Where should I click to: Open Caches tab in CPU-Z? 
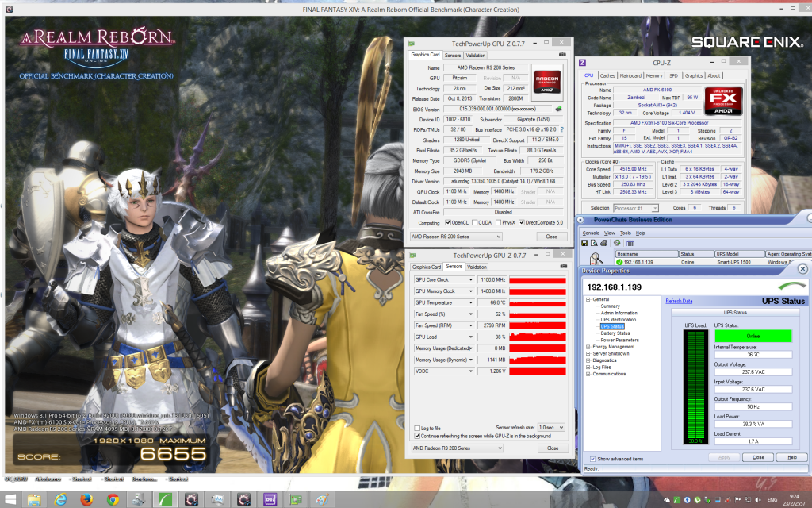tap(607, 75)
